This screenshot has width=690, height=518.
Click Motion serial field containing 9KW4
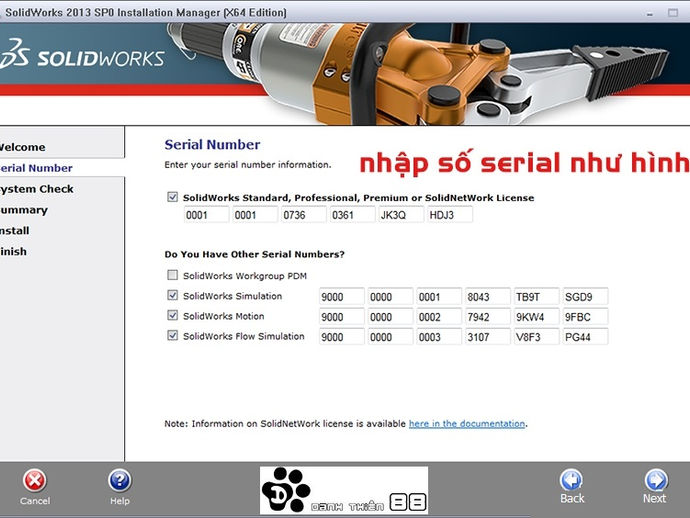coord(536,317)
